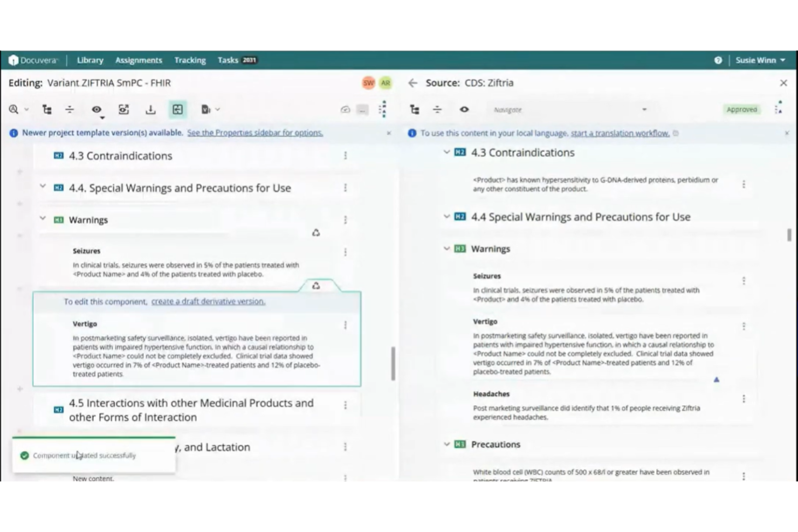Viewport: 798px width, 532px height.
Task: Click start a translation workflow link
Action: 620,133
